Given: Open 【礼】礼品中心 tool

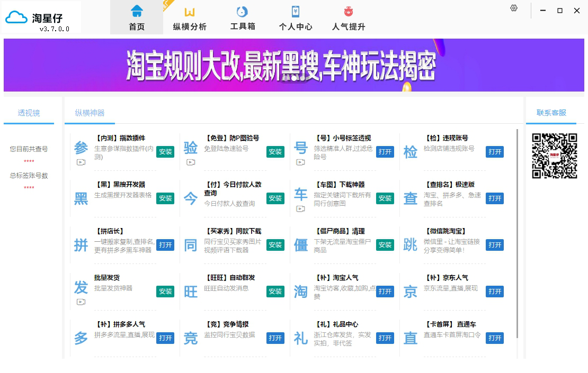Looking at the screenshot, I should pos(385,338).
